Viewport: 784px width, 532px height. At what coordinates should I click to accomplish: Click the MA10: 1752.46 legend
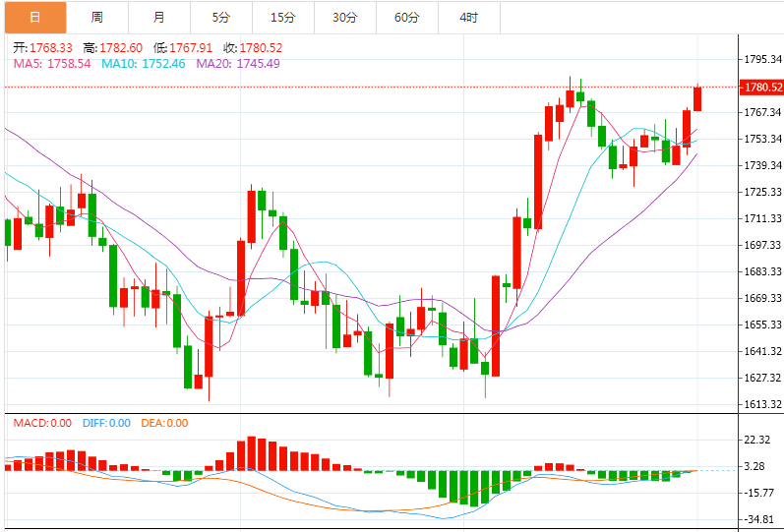click(144, 64)
